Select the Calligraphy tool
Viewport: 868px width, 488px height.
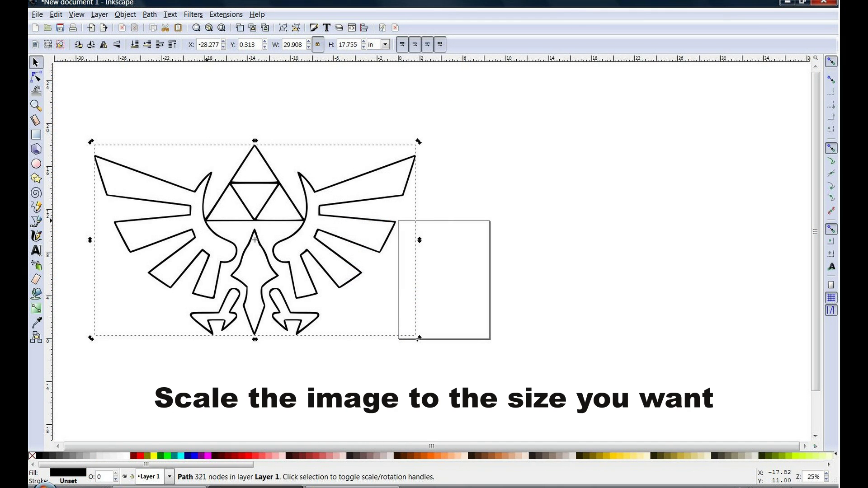tap(36, 235)
